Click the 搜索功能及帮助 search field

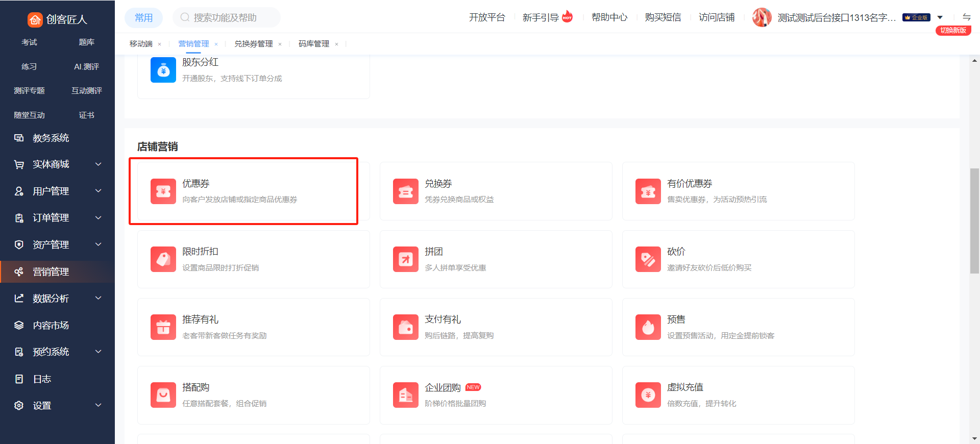point(230,17)
